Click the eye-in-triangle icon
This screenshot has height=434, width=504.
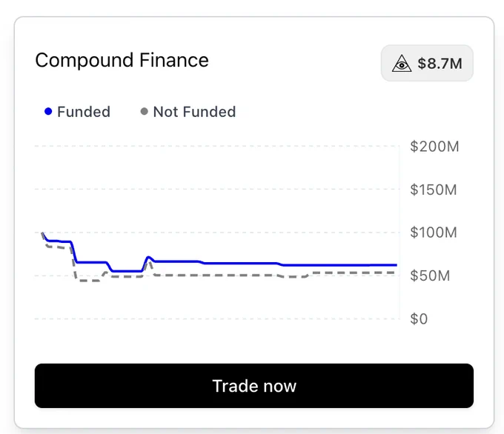pyautogui.click(x=402, y=63)
